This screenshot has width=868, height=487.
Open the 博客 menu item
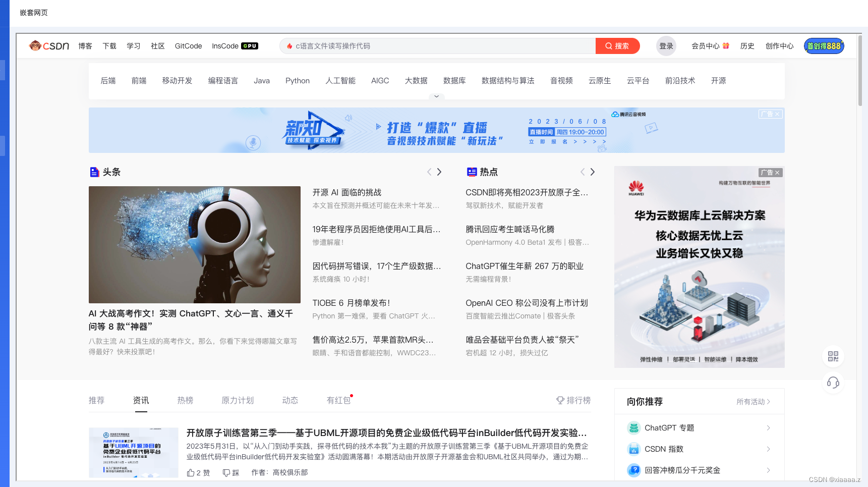click(x=85, y=45)
